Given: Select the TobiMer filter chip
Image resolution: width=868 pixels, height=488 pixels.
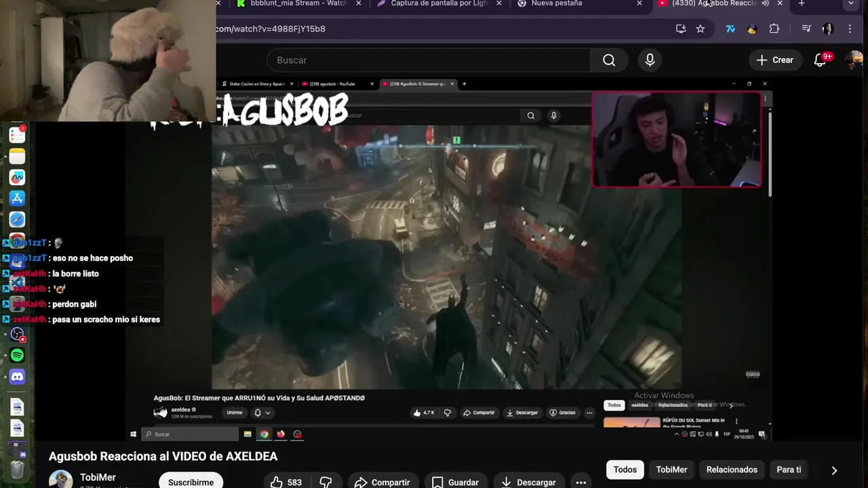Looking at the screenshot, I should pyautogui.click(x=671, y=470).
